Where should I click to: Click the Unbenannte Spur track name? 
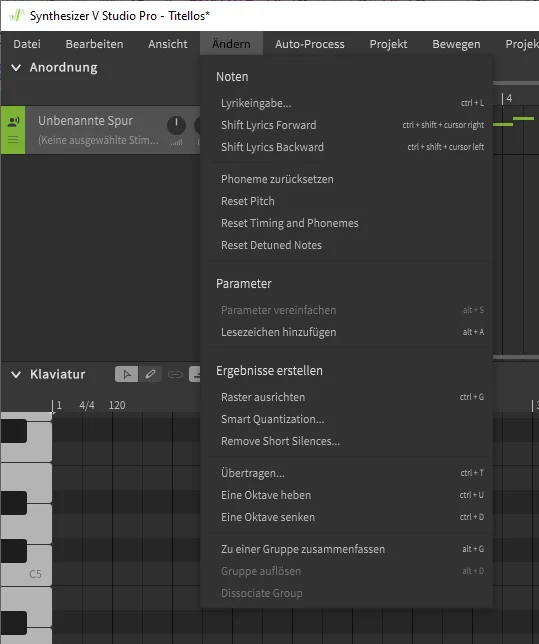[x=85, y=121]
